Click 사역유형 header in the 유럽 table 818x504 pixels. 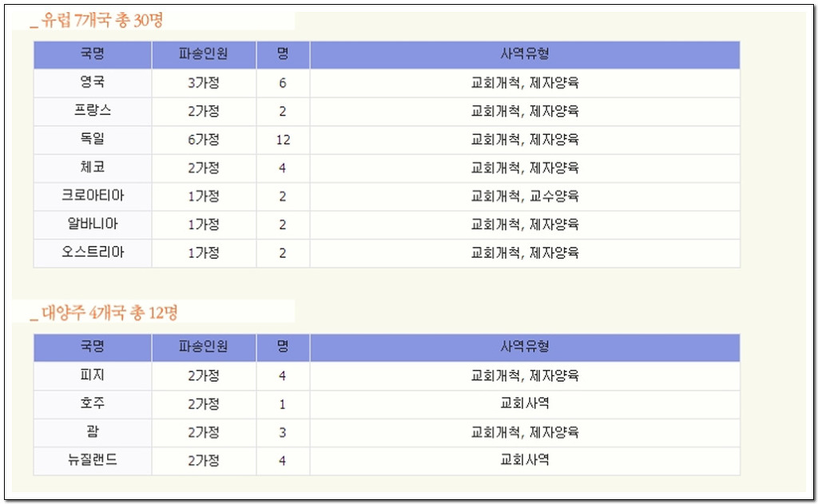[x=525, y=54]
